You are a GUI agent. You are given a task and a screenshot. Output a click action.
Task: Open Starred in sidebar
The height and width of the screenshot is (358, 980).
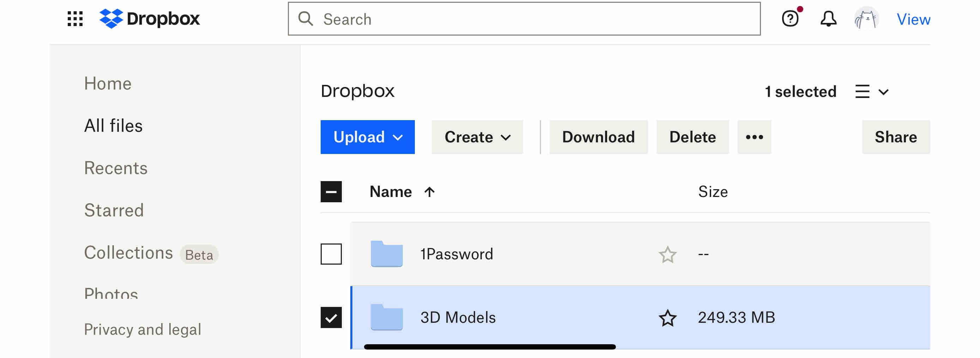pyautogui.click(x=114, y=210)
